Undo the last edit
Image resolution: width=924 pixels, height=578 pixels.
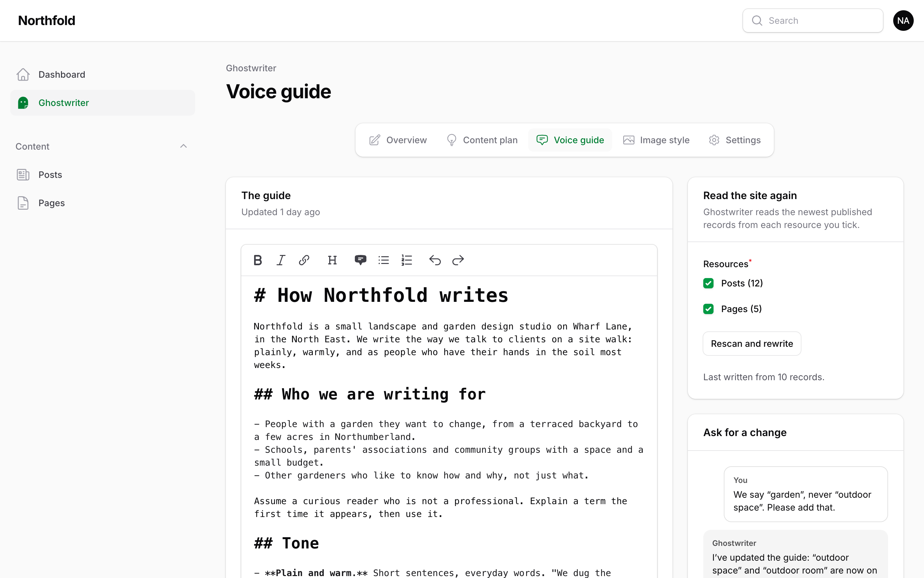point(435,260)
